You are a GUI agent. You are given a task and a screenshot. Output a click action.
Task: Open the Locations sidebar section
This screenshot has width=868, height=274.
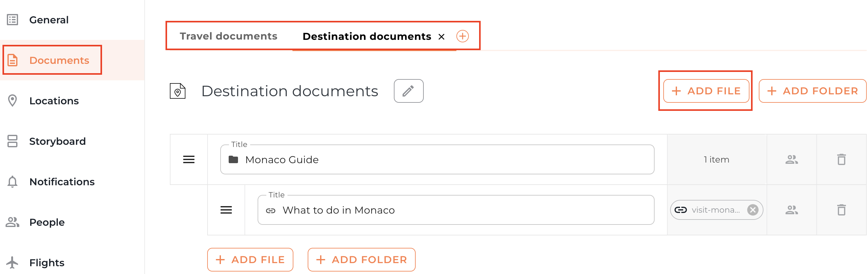[x=54, y=101]
